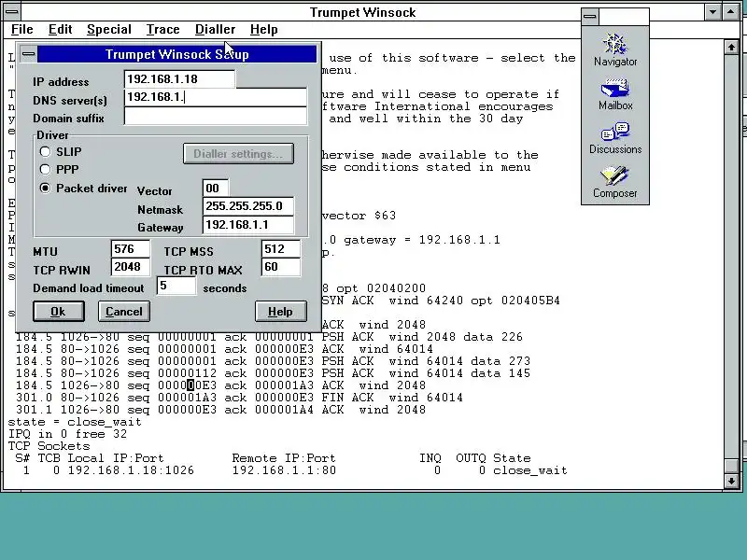Click the IP address field

coord(179,79)
